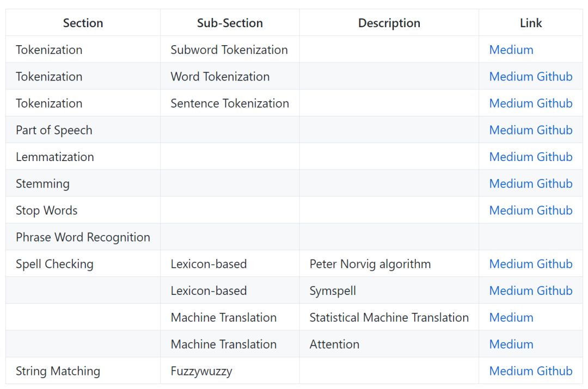Click the Medium link for Fuzzywuzzy String Matching
The width and height of the screenshot is (588, 389).
coord(511,371)
